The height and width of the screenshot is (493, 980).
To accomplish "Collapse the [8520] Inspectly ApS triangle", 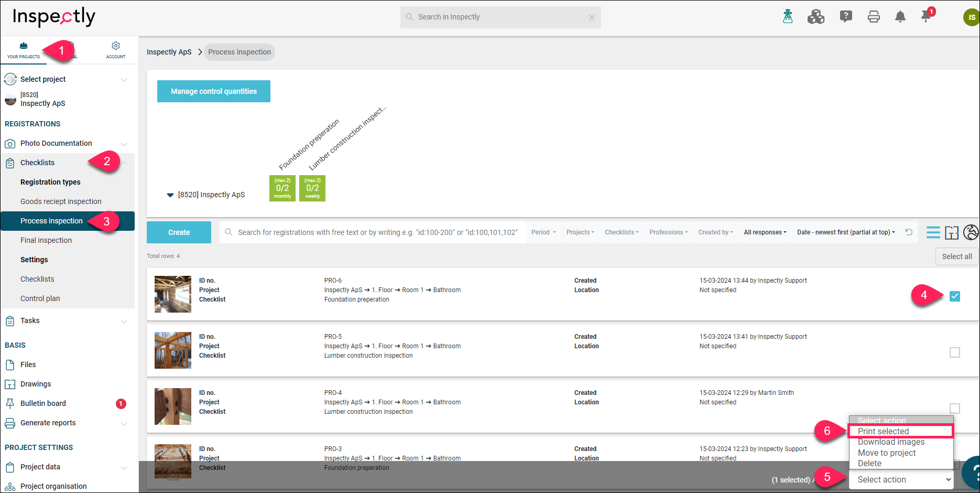I will (170, 195).
